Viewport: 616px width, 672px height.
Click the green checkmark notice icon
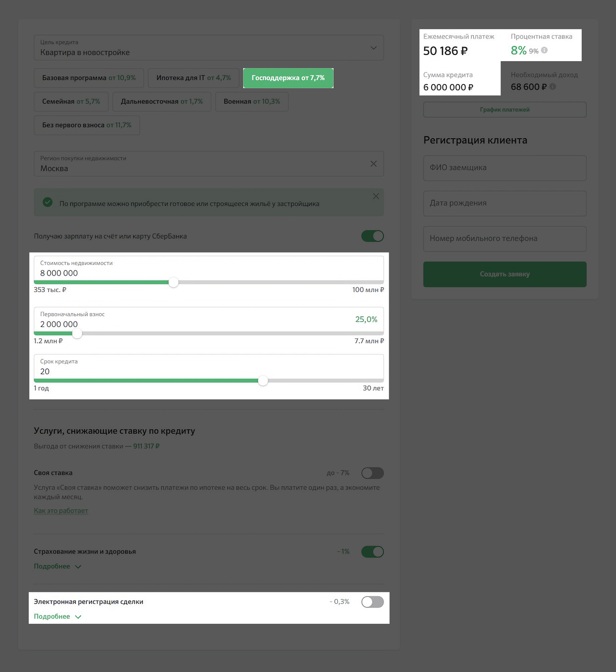point(48,202)
